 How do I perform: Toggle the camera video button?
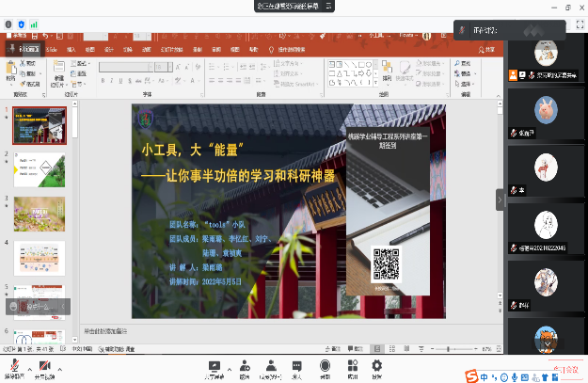coord(44,366)
